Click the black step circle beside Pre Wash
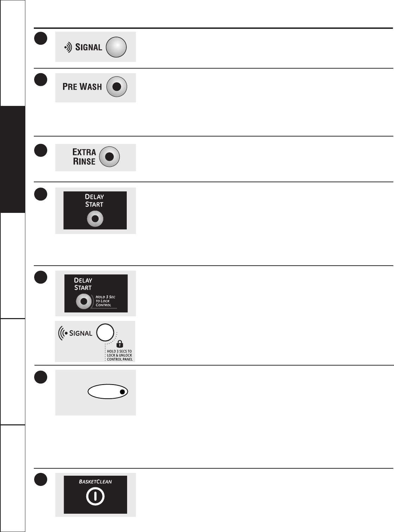The image size is (394, 532). (41, 80)
